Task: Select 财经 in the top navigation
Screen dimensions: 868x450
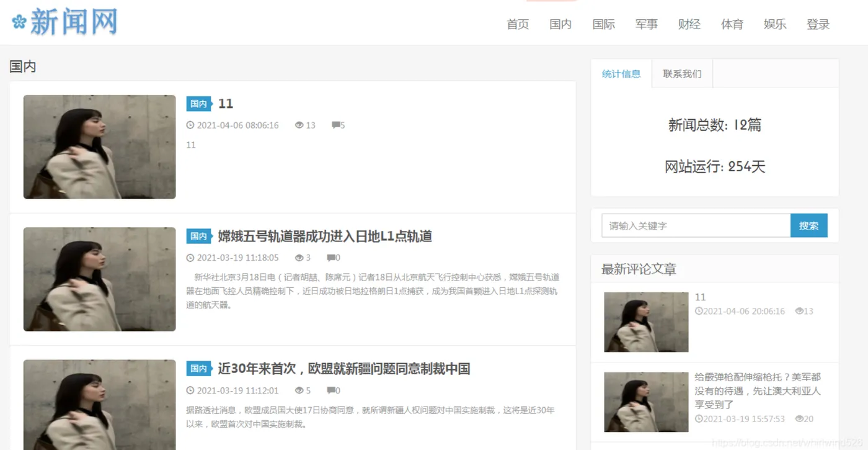Action: pyautogui.click(x=689, y=24)
